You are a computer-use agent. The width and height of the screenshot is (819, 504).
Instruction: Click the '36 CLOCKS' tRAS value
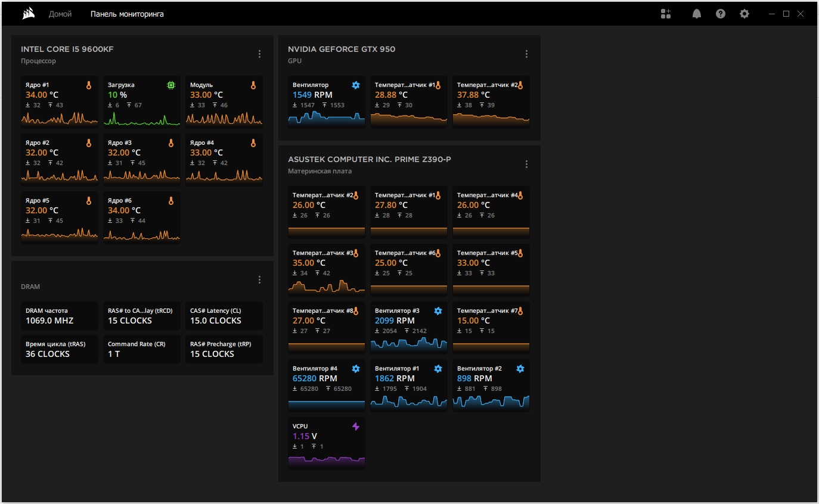[48, 354]
